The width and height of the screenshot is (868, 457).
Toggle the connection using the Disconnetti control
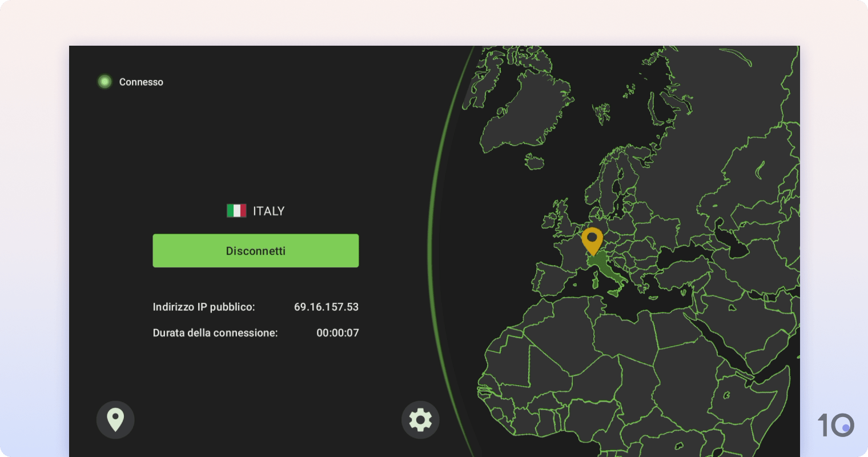click(255, 250)
